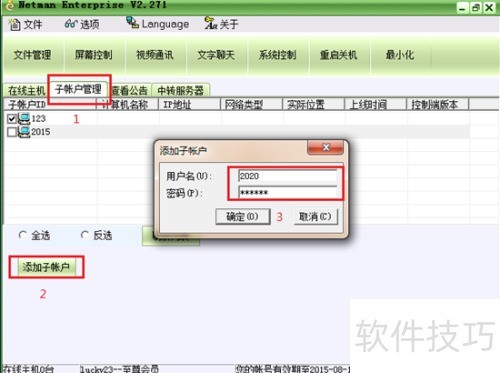Select the 全选 radio button

click(x=22, y=235)
